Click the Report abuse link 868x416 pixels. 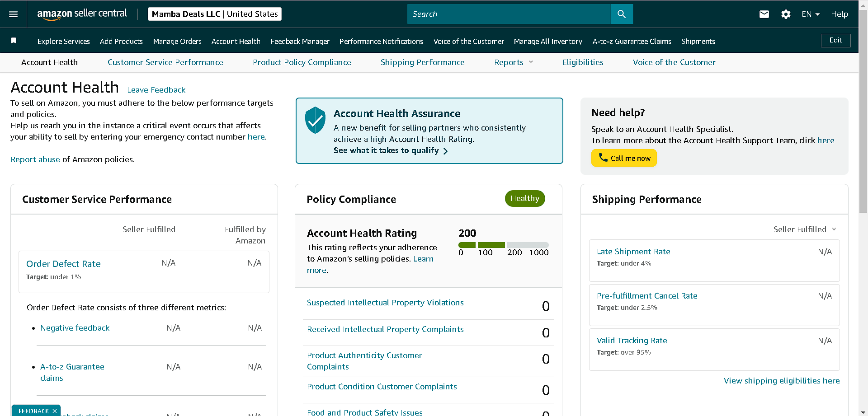click(x=35, y=159)
